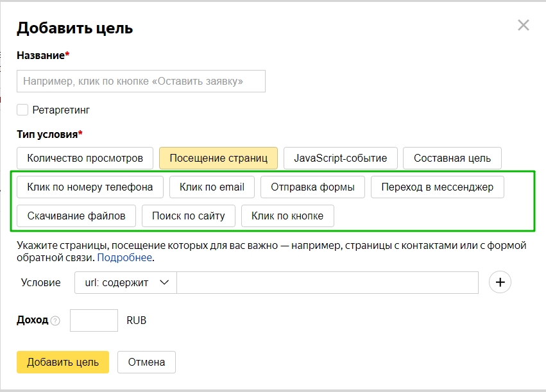The width and height of the screenshot is (546, 392).
Task: Click the Отмена button
Action: [146, 362]
